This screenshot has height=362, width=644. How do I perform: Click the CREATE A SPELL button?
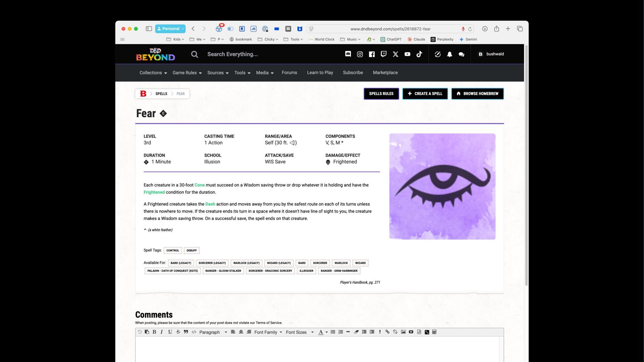tap(425, 94)
